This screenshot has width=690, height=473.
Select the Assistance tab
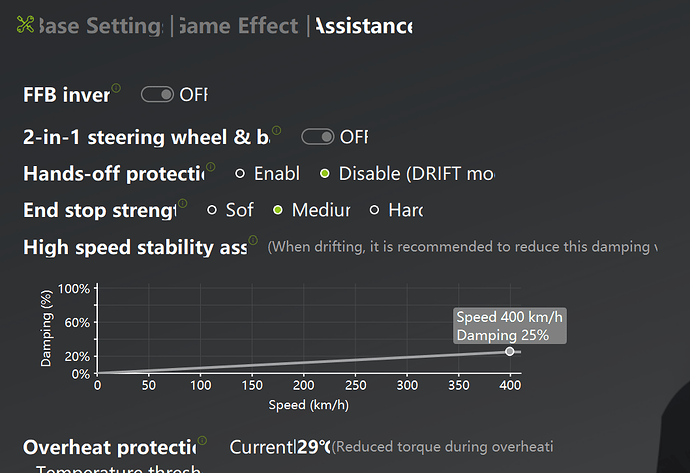[362, 26]
